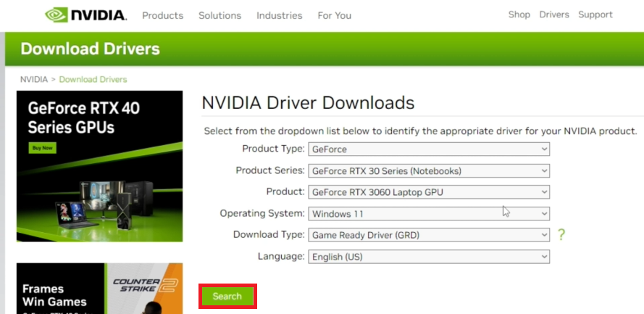Open the For You menu
This screenshot has width=644, height=314.
(x=335, y=16)
